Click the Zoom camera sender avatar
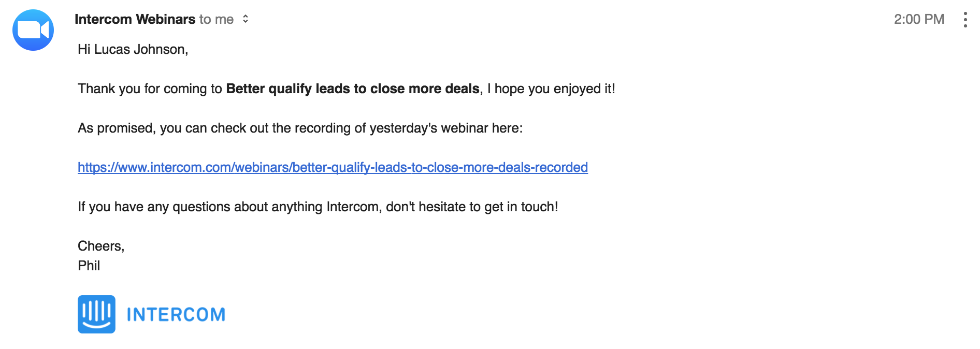 (33, 30)
